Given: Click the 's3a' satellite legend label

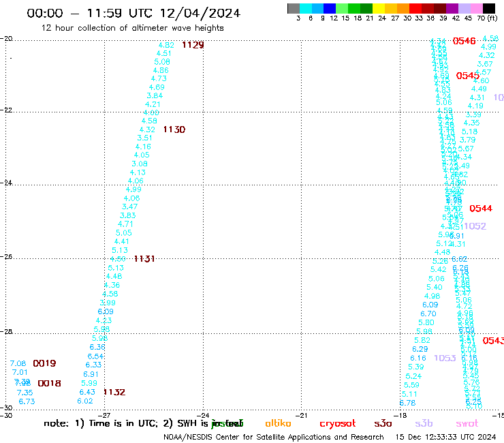Looking at the screenshot, I should [383, 424].
